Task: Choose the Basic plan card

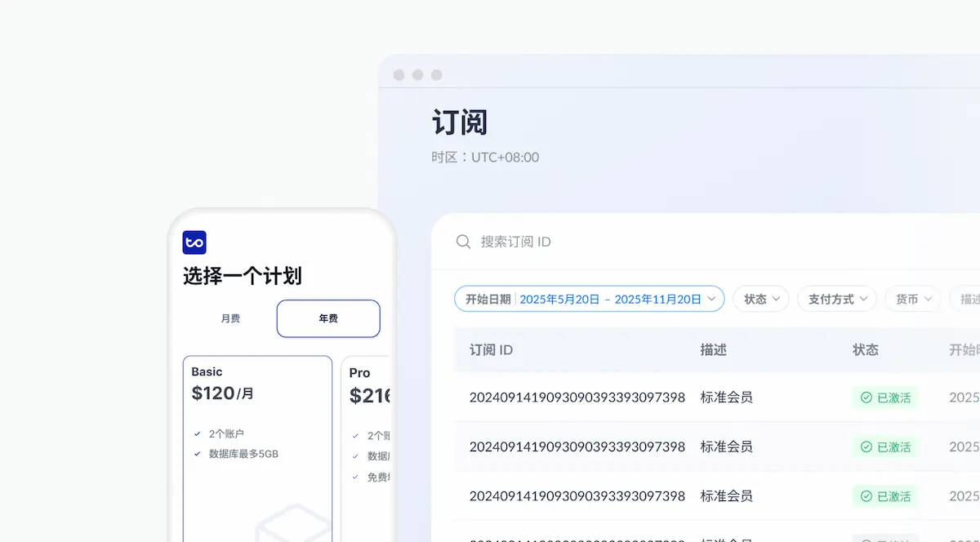Action: click(257, 449)
